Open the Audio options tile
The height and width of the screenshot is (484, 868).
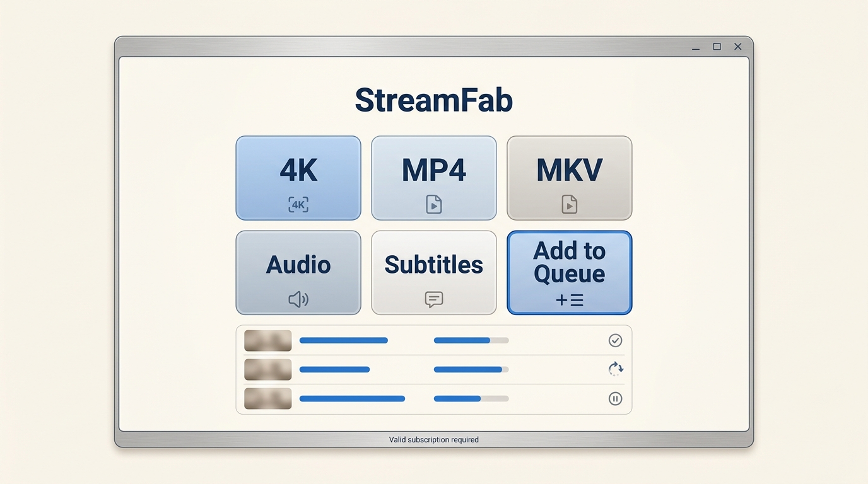click(x=298, y=272)
